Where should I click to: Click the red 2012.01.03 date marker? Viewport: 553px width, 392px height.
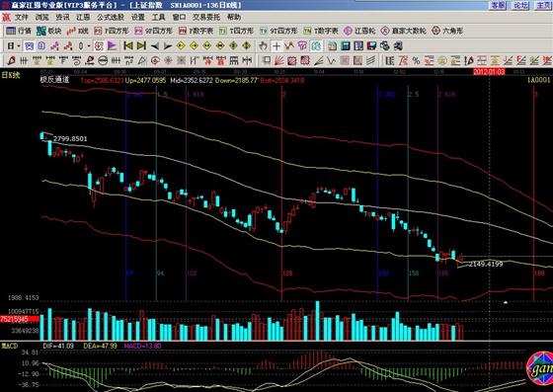[489, 72]
